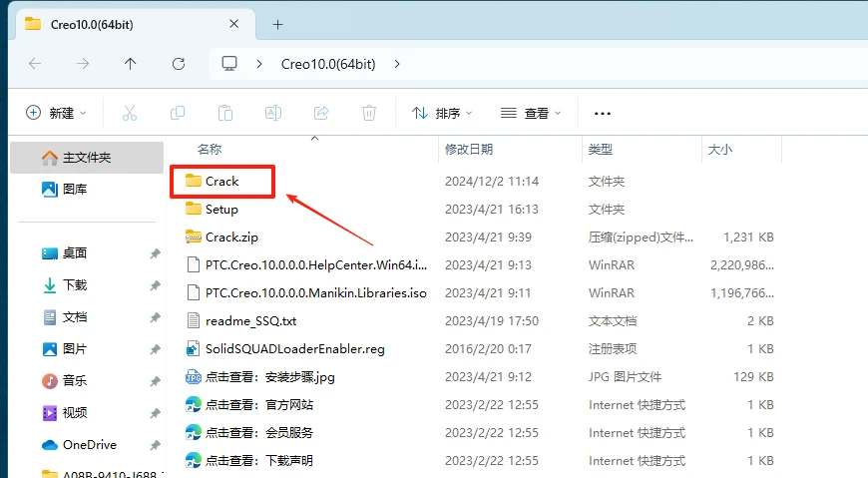Image resolution: width=868 pixels, height=478 pixels.
Task: Select 图库 in the navigation pane
Action: (75, 189)
